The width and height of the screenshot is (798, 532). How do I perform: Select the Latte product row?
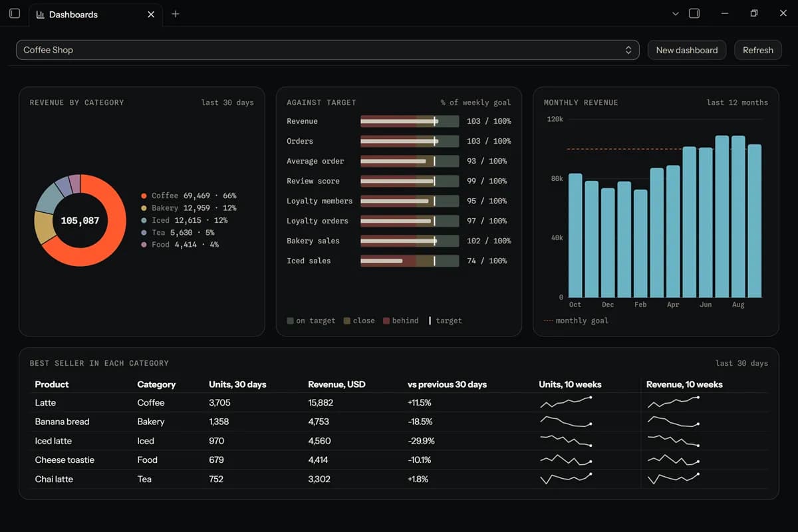click(399, 402)
